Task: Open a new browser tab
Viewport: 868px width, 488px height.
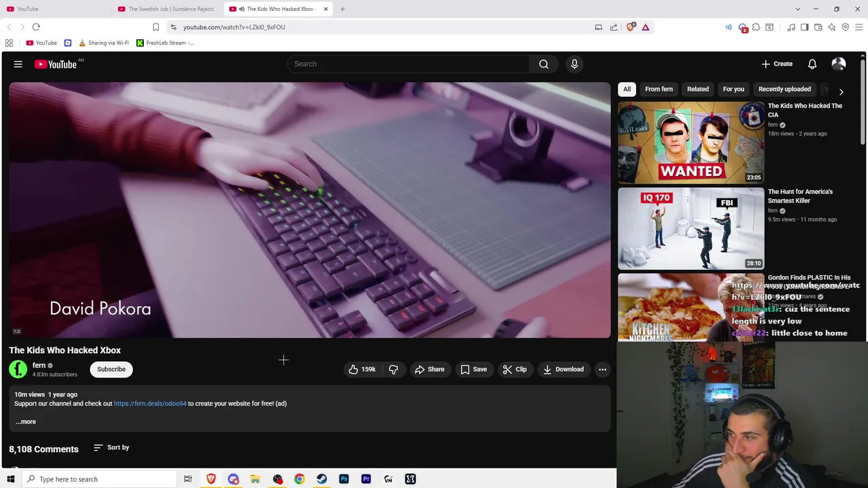Action: 342,9
